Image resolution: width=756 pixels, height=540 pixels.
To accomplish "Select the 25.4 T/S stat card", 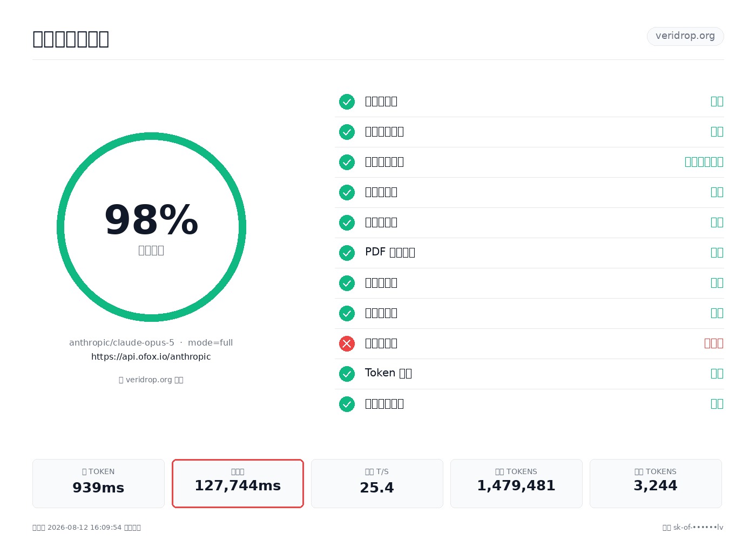I will pyautogui.click(x=377, y=483).
